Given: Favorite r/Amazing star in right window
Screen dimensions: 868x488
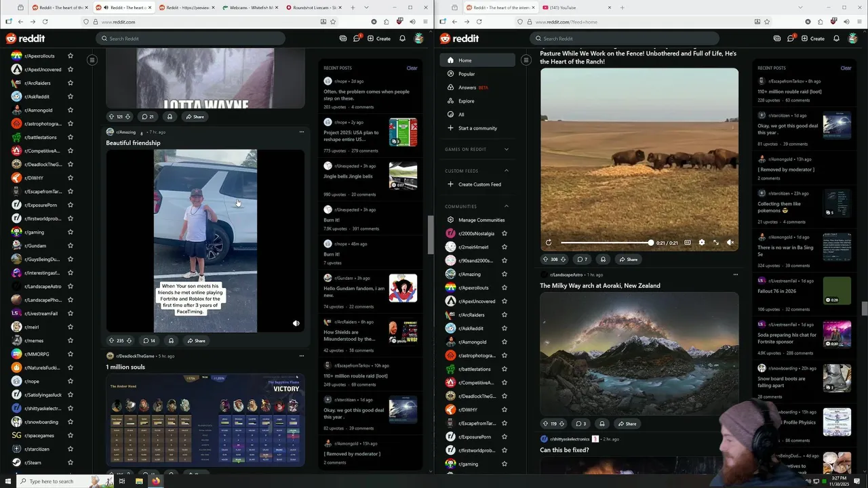Looking at the screenshot, I should [x=504, y=274].
